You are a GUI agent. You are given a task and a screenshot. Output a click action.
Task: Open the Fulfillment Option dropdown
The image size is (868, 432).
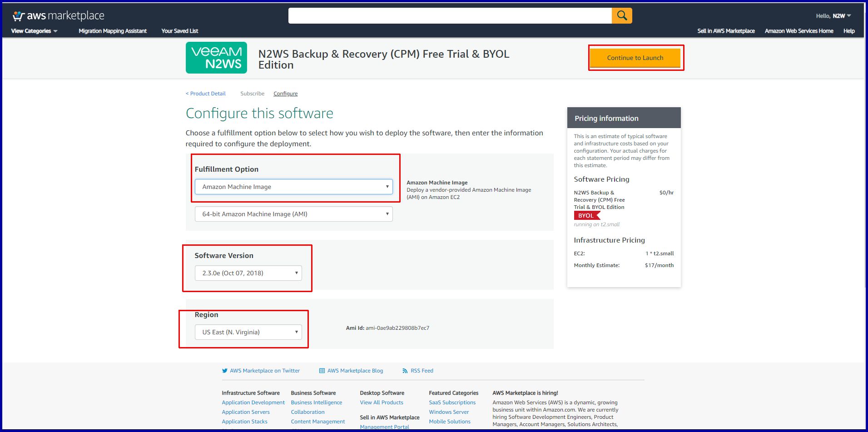pyautogui.click(x=294, y=187)
